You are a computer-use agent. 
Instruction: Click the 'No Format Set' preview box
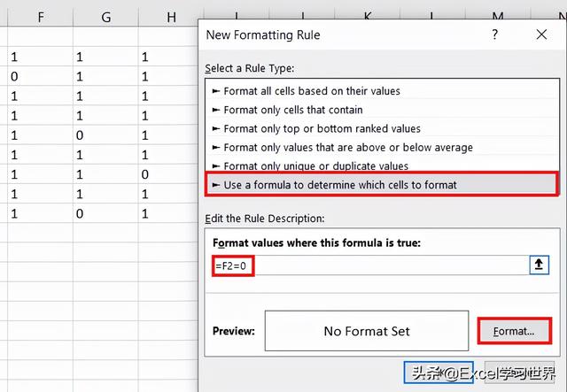click(367, 331)
